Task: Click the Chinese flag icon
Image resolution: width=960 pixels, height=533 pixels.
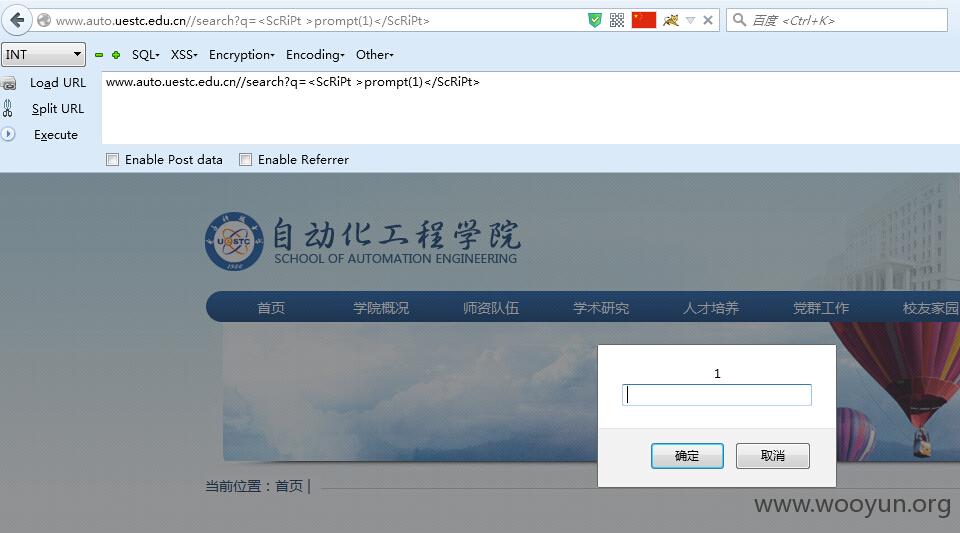Action: coord(643,20)
